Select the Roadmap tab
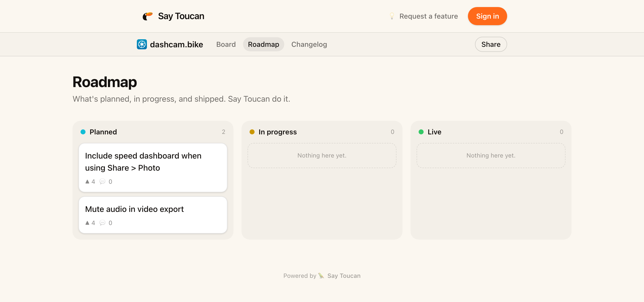644x302 pixels. pyautogui.click(x=263, y=44)
